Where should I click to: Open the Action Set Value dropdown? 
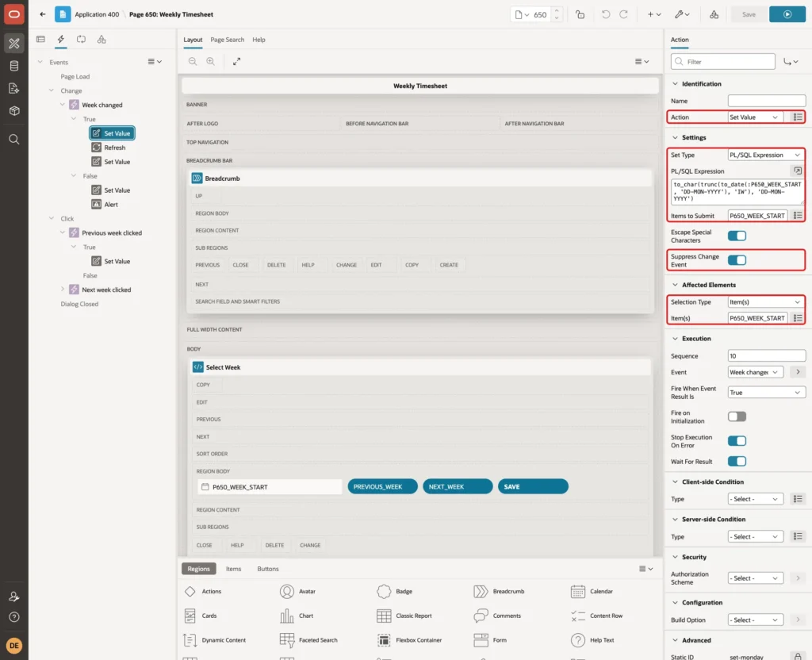[x=755, y=117]
